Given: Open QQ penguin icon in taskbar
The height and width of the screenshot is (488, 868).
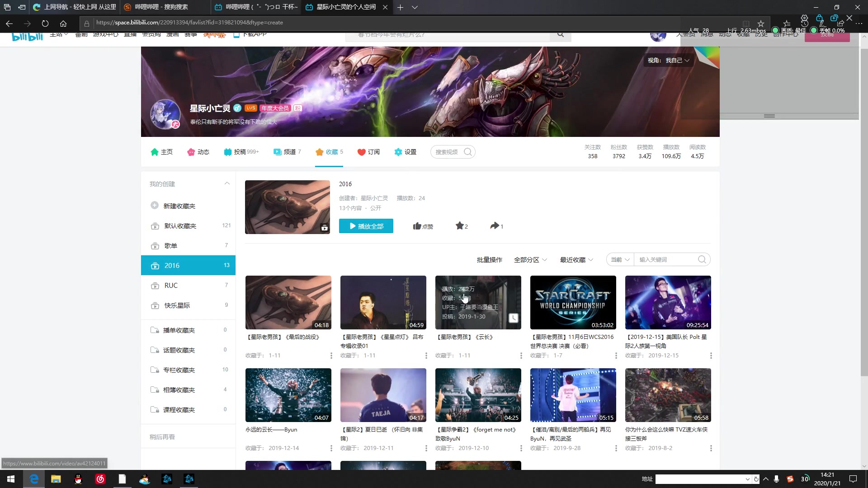Looking at the screenshot, I should coord(78,479).
